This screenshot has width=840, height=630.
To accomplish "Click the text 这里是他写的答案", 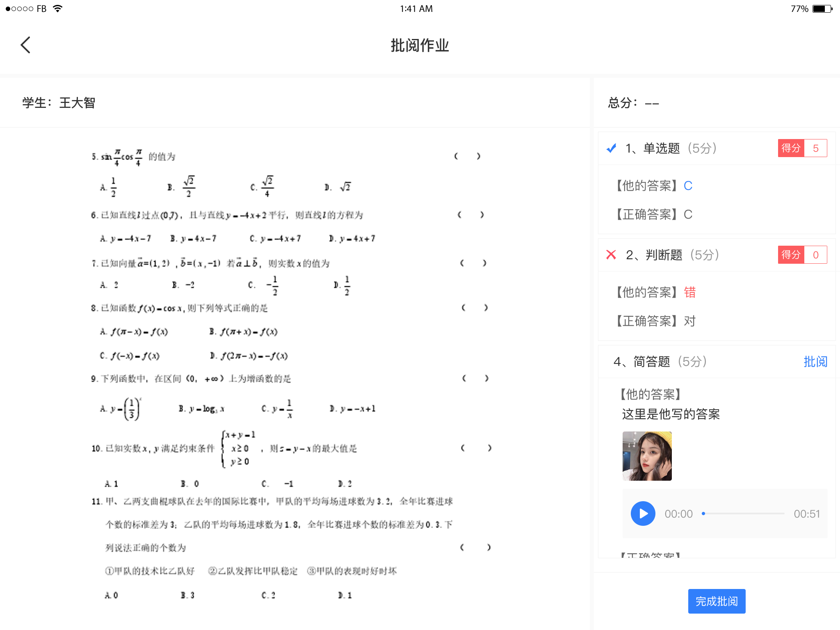I will 671,414.
